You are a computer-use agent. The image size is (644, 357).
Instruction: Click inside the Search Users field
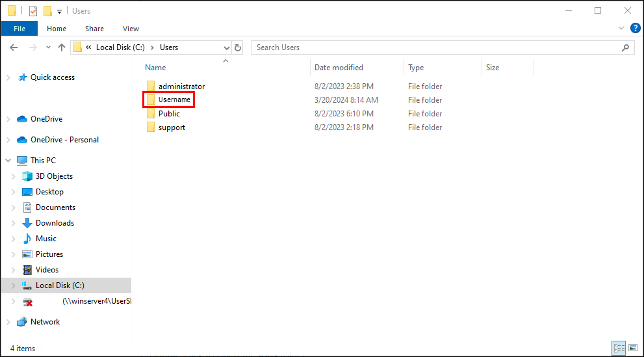(435, 47)
